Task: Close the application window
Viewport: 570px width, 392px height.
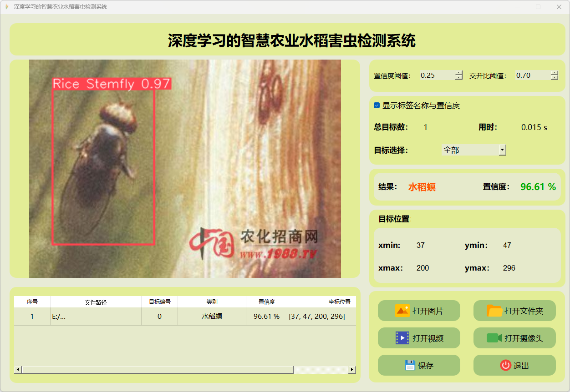Action: click(x=559, y=7)
